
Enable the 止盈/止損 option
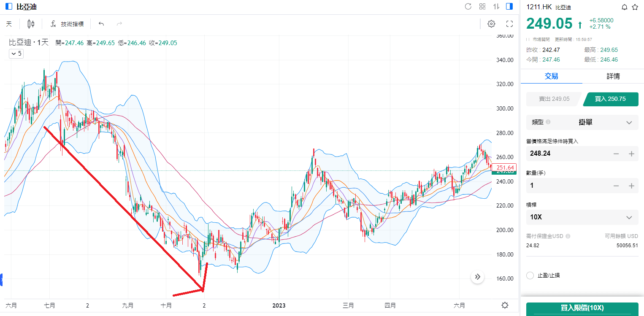pyautogui.click(x=530, y=275)
